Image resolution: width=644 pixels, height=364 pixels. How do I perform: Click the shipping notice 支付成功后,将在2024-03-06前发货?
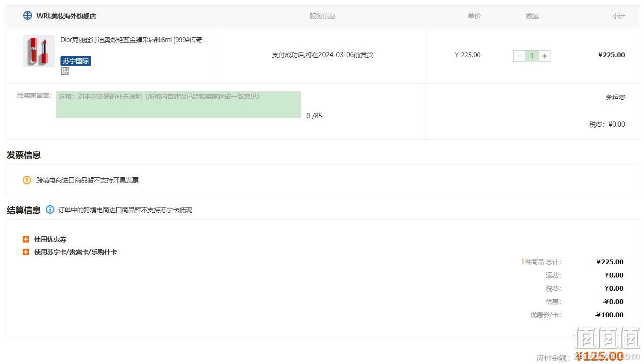pyautogui.click(x=322, y=55)
